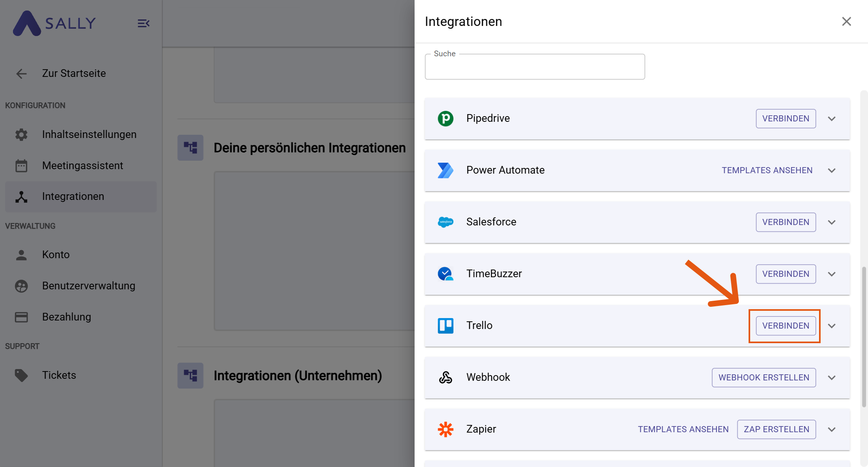The height and width of the screenshot is (467, 868).
Task: Open Meetingassistent in sidebar
Action: coord(81,166)
